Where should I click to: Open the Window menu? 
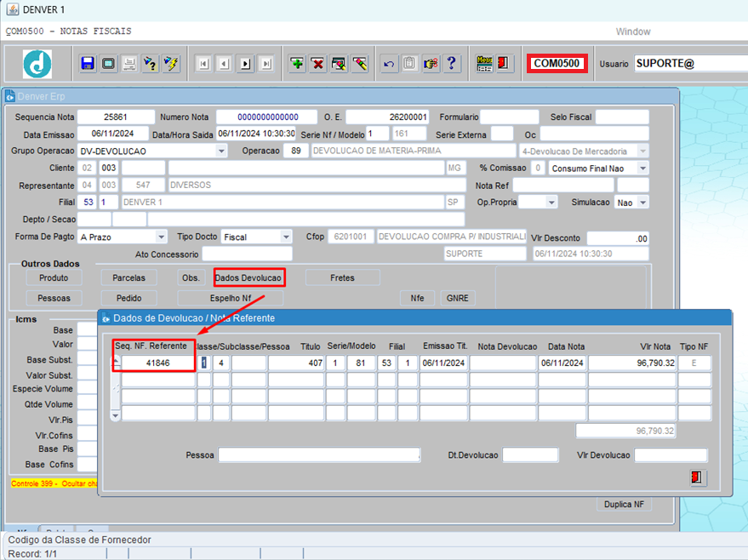coord(632,31)
